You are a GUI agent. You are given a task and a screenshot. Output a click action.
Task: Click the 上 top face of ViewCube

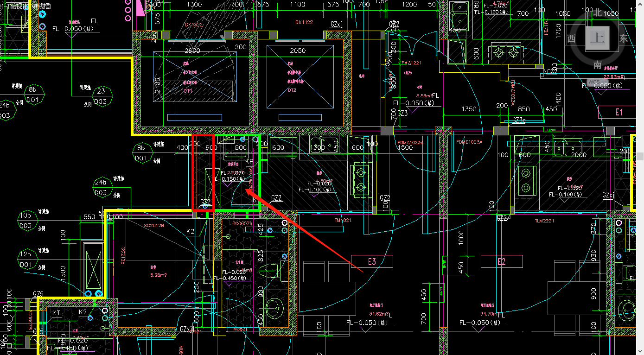coord(597,39)
